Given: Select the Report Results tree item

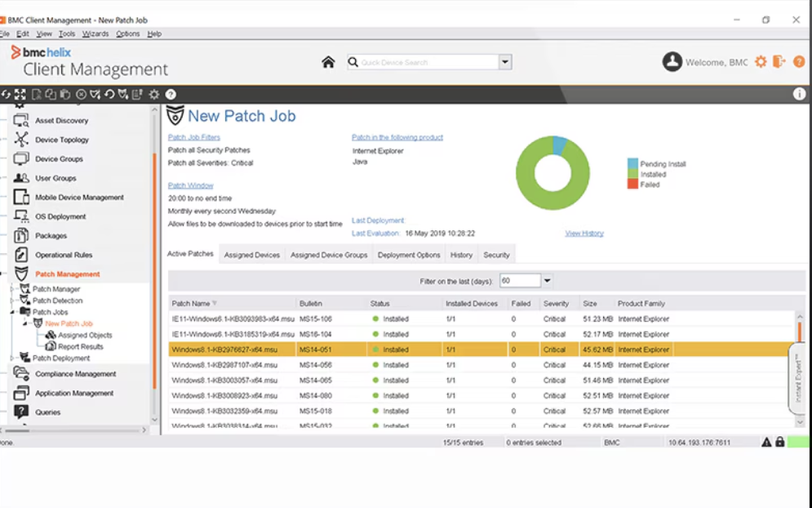Looking at the screenshot, I should coord(80,346).
